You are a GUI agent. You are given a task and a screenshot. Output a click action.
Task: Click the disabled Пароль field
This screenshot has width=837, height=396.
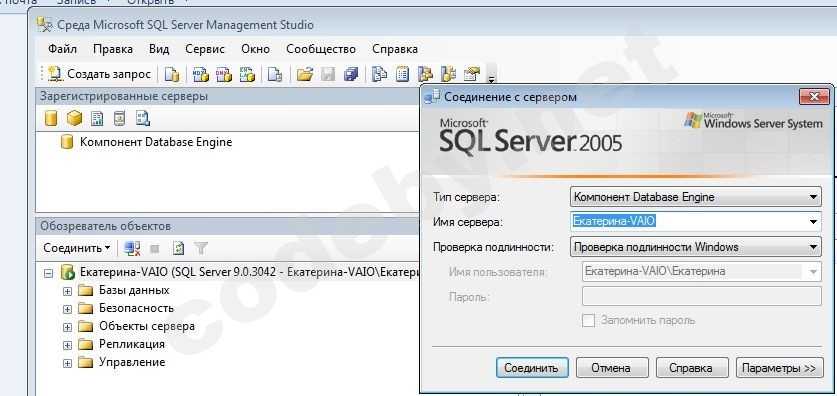tap(701, 297)
